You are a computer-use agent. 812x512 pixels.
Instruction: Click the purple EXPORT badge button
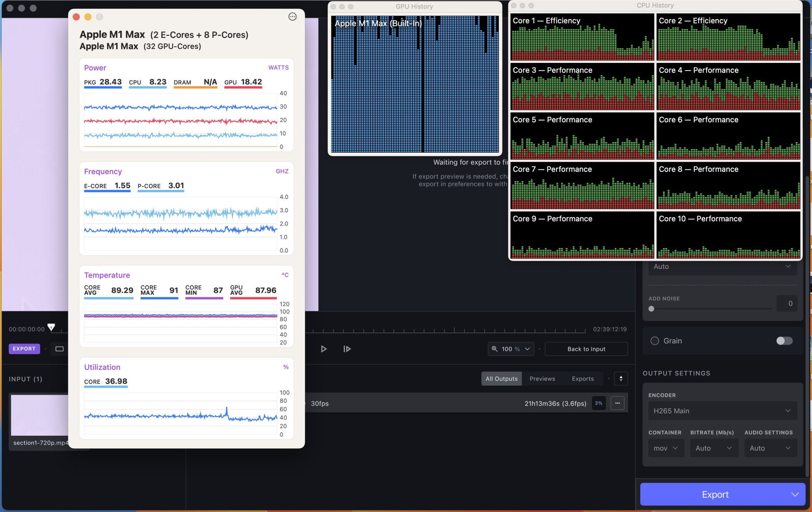point(24,349)
